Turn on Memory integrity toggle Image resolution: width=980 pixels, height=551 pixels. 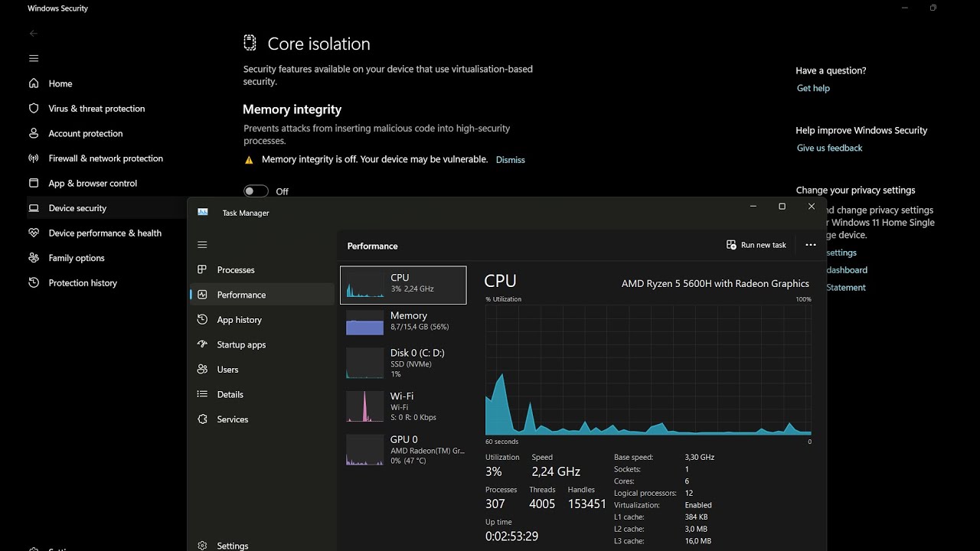(256, 191)
